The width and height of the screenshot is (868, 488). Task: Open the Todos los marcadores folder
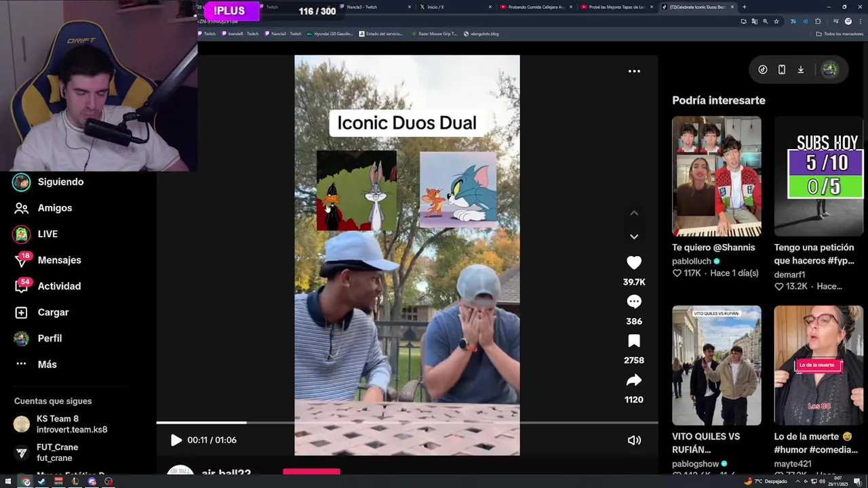pyautogui.click(x=840, y=34)
